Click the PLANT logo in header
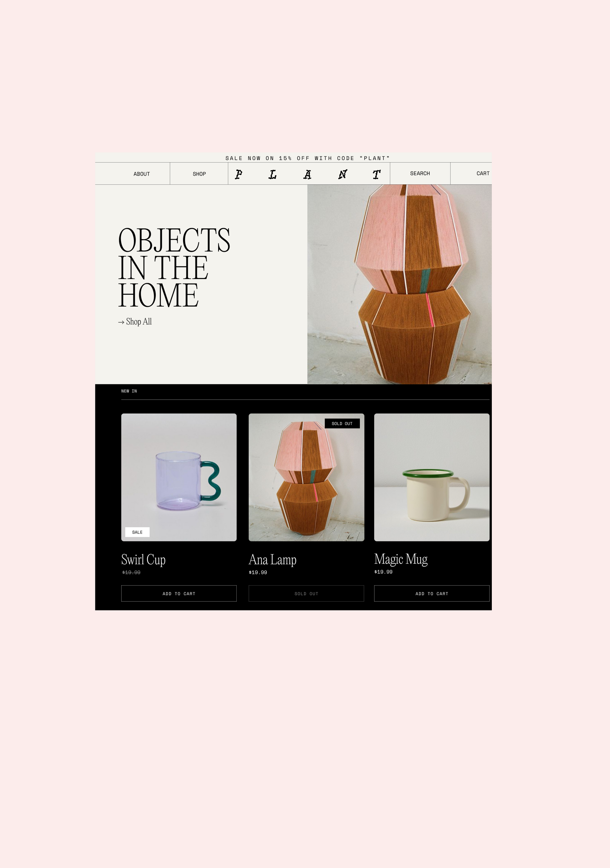The height and width of the screenshot is (868, 610). (x=308, y=174)
